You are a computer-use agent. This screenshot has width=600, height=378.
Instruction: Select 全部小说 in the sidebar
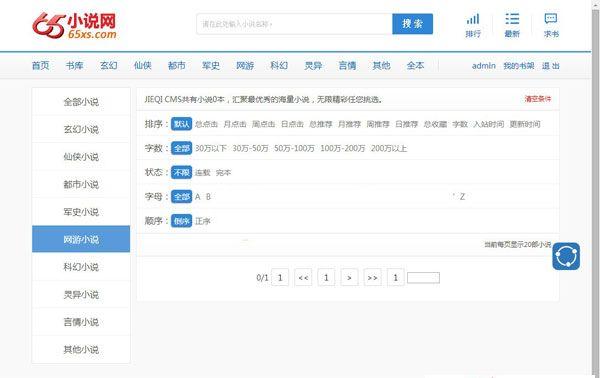click(x=81, y=102)
